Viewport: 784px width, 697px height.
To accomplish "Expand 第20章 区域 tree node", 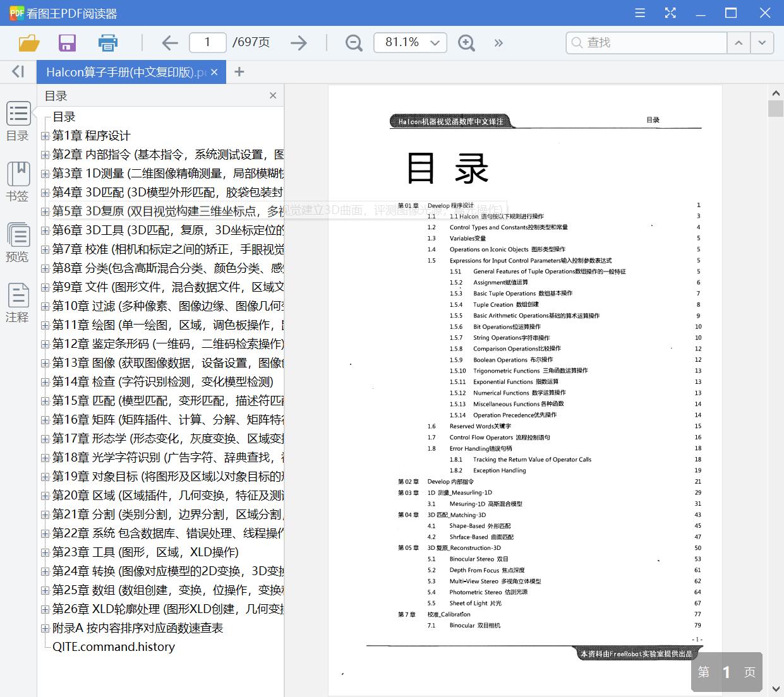I will 45,496.
